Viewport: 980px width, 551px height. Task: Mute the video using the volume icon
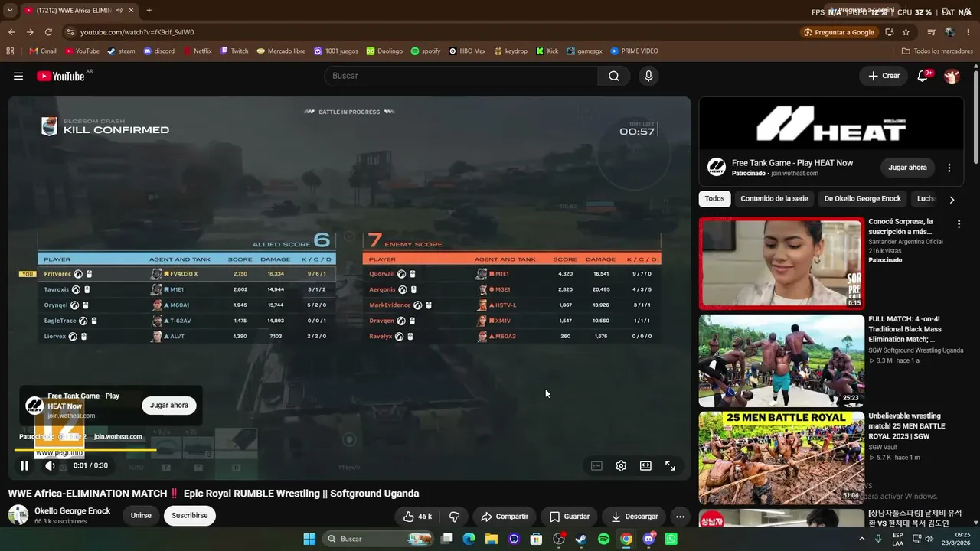point(50,465)
